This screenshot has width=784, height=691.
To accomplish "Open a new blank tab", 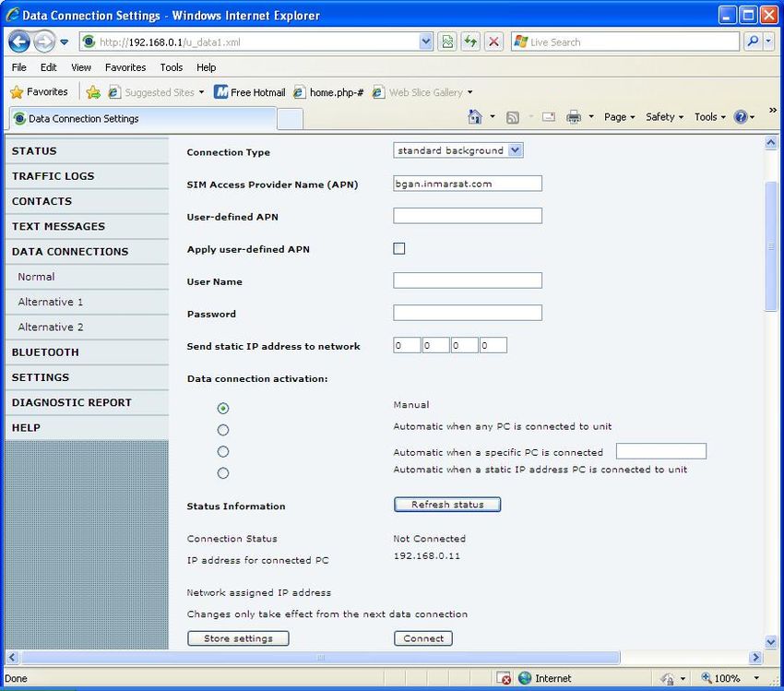I will pyautogui.click(x=290, y=119).
